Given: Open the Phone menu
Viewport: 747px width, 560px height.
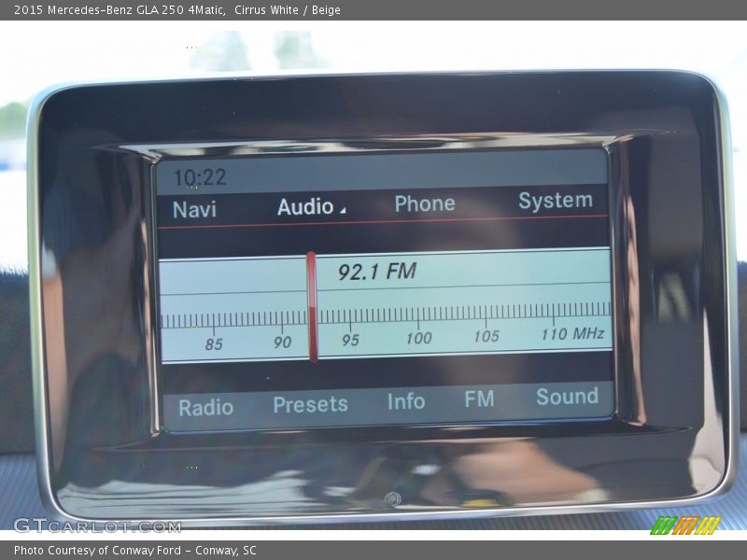Looking at the screenshot, I should coord(425,203).
